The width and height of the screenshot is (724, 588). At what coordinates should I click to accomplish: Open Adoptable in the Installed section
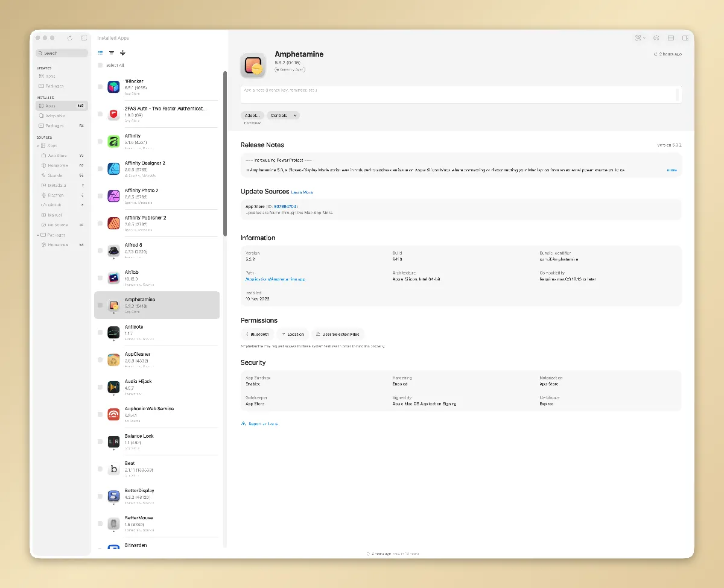coord(55,115)
